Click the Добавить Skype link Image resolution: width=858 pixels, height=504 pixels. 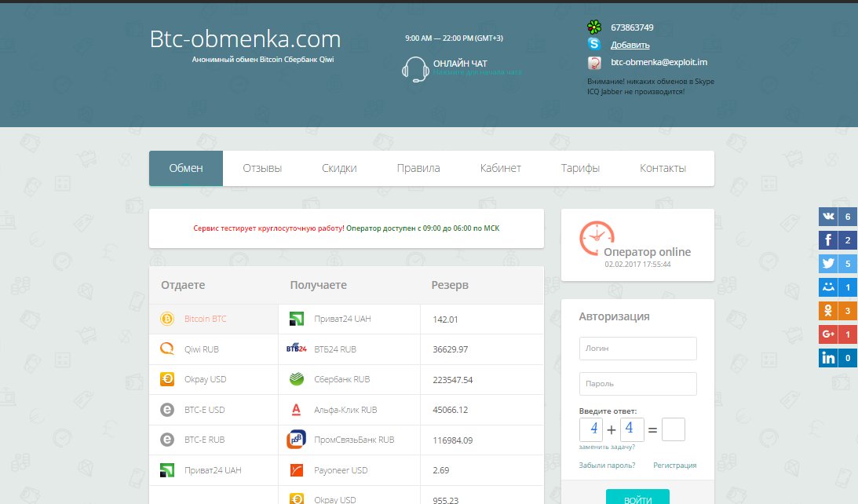tap(630, 45)
